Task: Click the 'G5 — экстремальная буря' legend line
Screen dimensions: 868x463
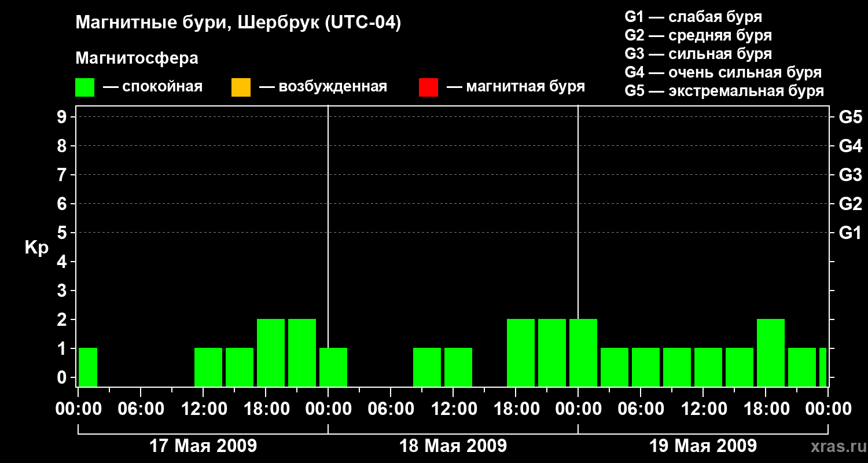Action: [724, 91]
